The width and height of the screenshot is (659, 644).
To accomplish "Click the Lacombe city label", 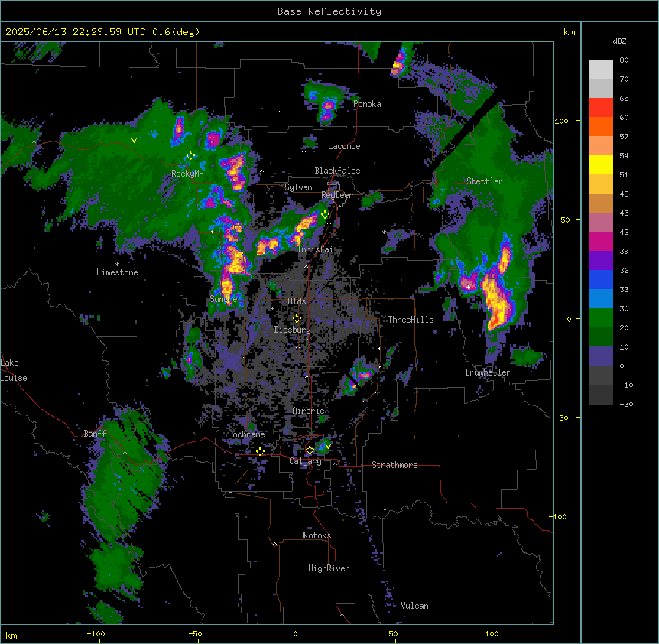I will pyautogui.click(x=344, y=146).
